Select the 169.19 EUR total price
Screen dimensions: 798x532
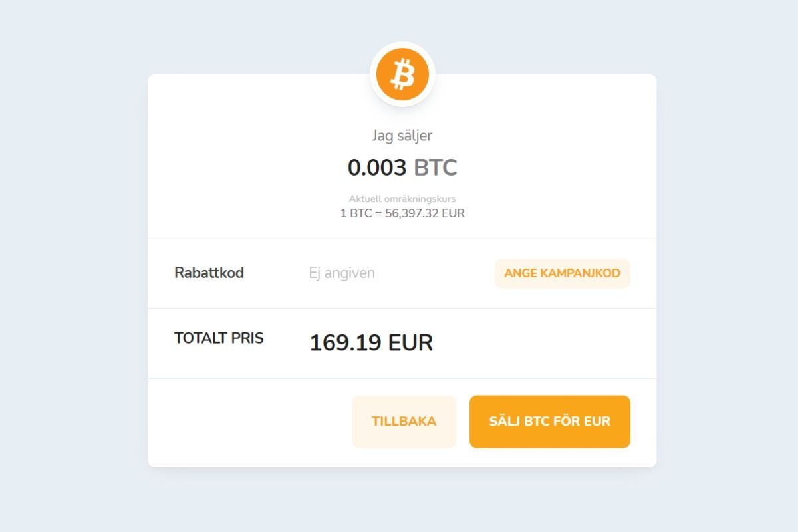click(x=372, y=342)
